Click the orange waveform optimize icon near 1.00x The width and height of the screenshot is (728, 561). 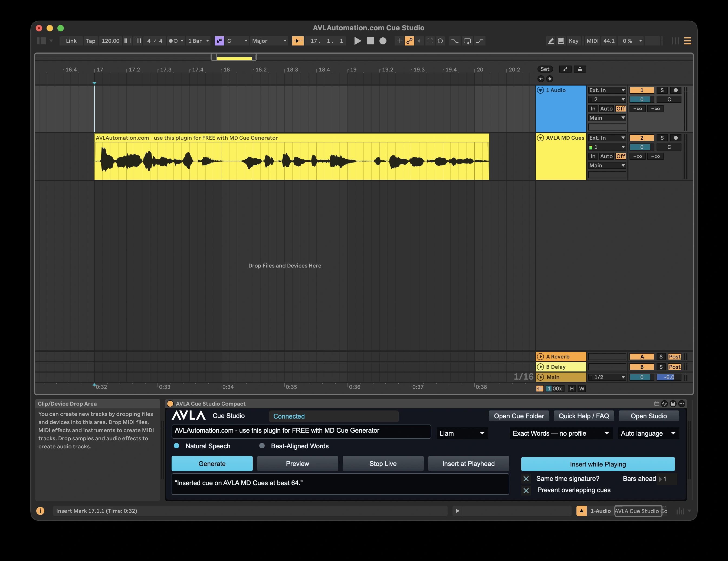point(540,389)
